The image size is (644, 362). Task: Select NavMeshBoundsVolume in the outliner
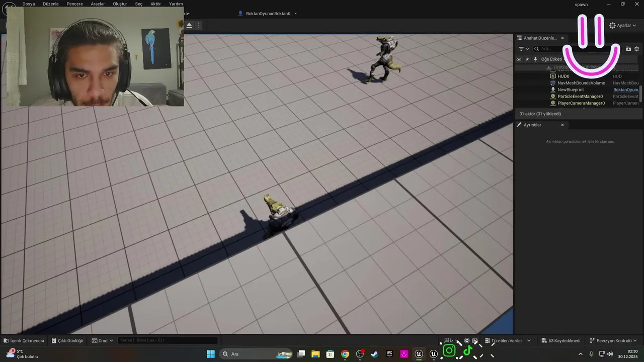point(581,83)
